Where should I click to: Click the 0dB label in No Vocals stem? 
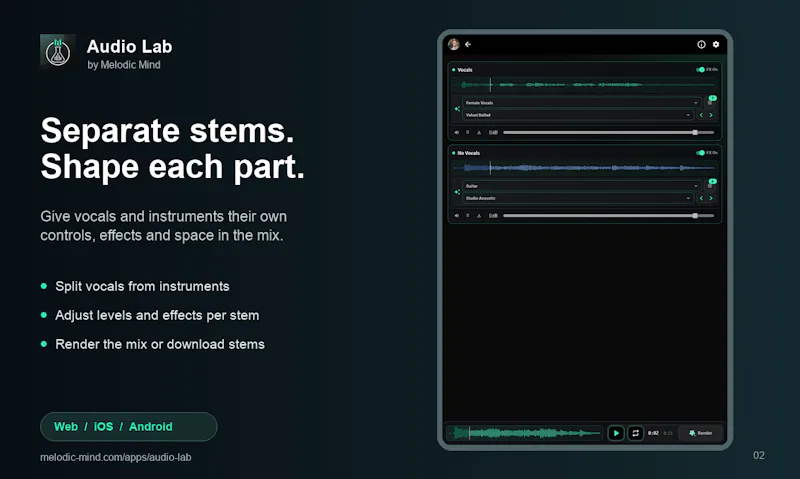(x=493, y=215)
